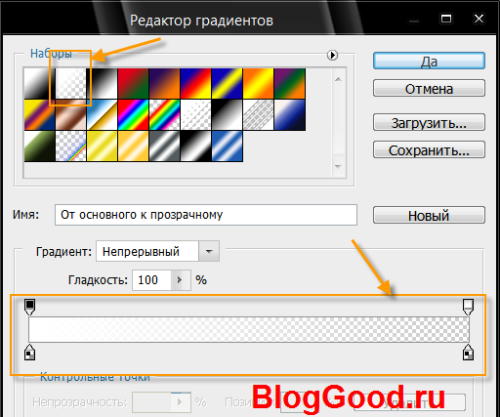The width and height of the screenshot is (500, 417).
Task: Select the steel gray striped gradient preset
Action: point(165,146)
